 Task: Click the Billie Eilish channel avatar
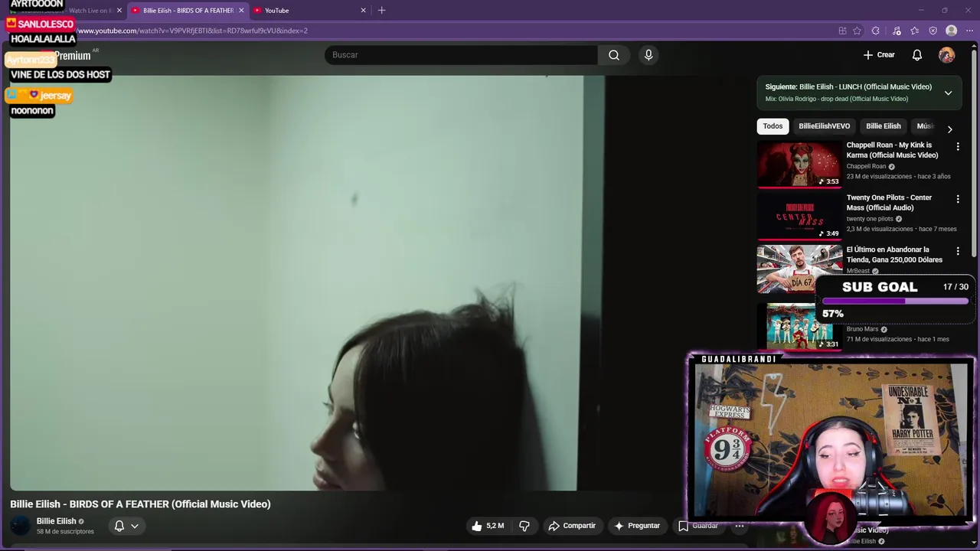(x=20, y=526)
